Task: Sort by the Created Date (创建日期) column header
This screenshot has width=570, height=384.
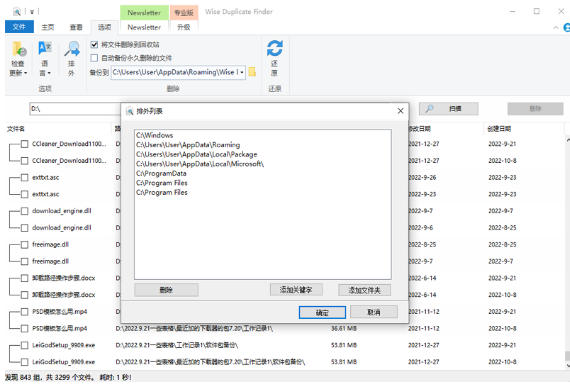Action: (x=499, y=129)
